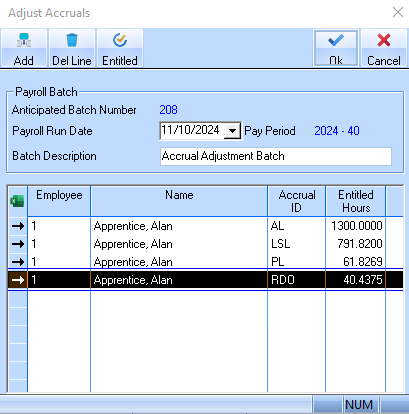Click entitled hours value 40.4375
Viewport: 409px width, 414px height.
pos(356,280)
